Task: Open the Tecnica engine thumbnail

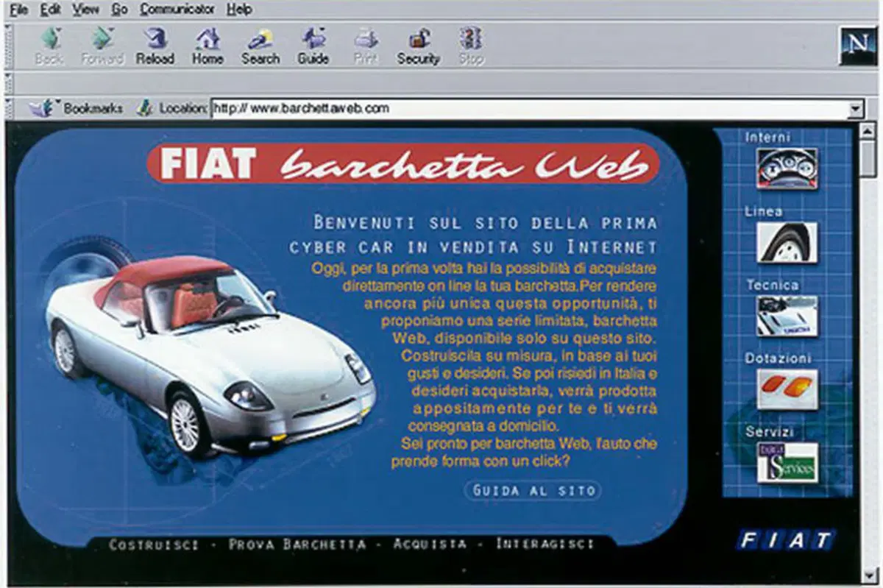Action: tap(787, 316)
